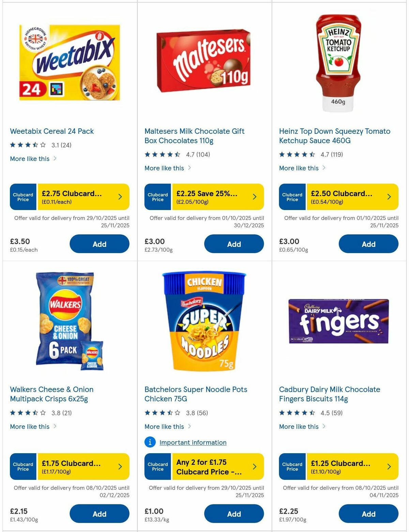This screenshot has width=409, height=532.
Task: Add Batchelors Super Noodle Pots to basket
Action: (234, 514)
